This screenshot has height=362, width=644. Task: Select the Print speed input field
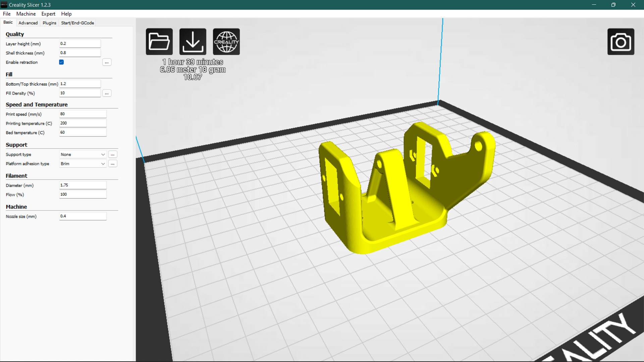tap(83, 114)
